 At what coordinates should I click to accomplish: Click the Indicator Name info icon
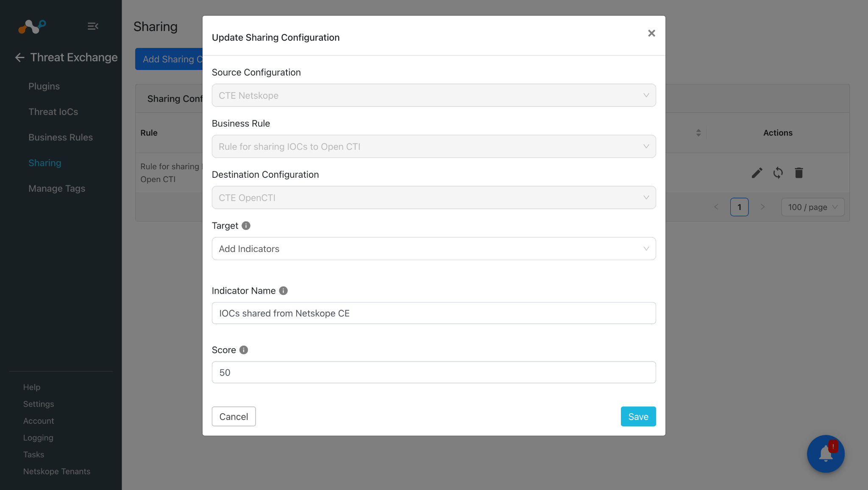click(283, 291)
